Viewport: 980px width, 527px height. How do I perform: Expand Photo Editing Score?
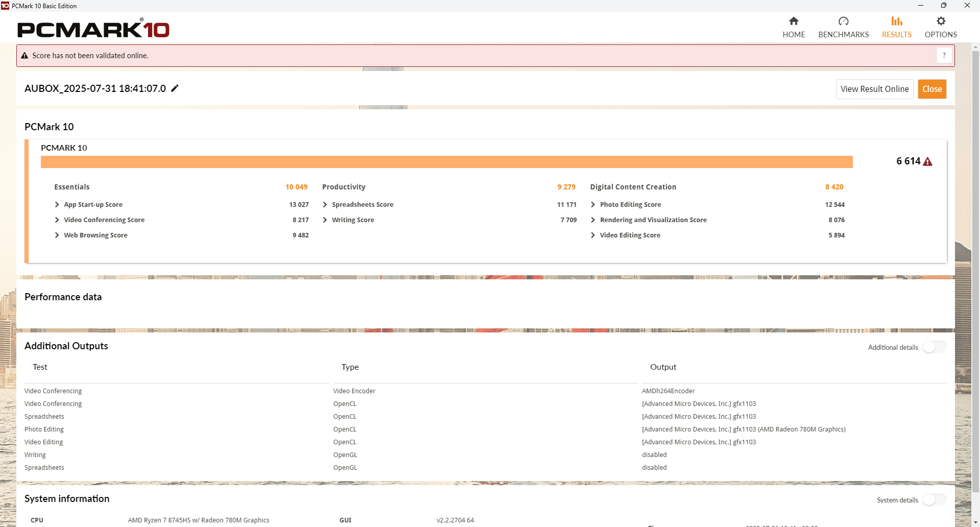point(593,204)
